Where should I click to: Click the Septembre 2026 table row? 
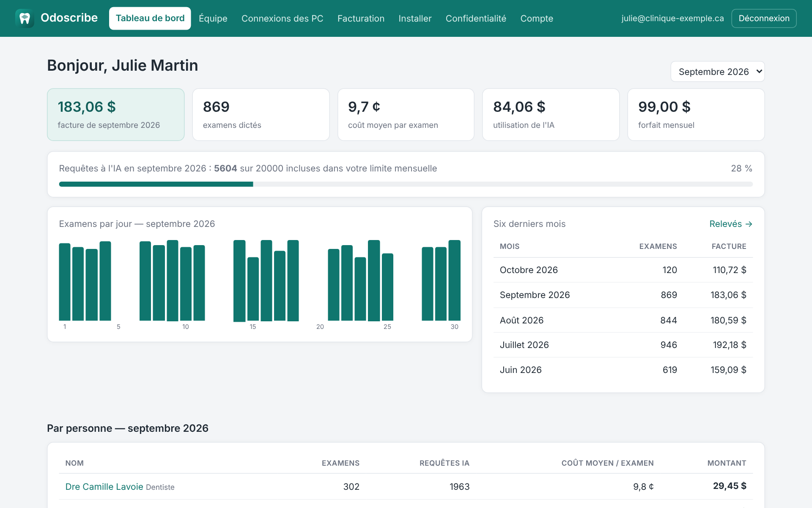click(x=623, y=295)
